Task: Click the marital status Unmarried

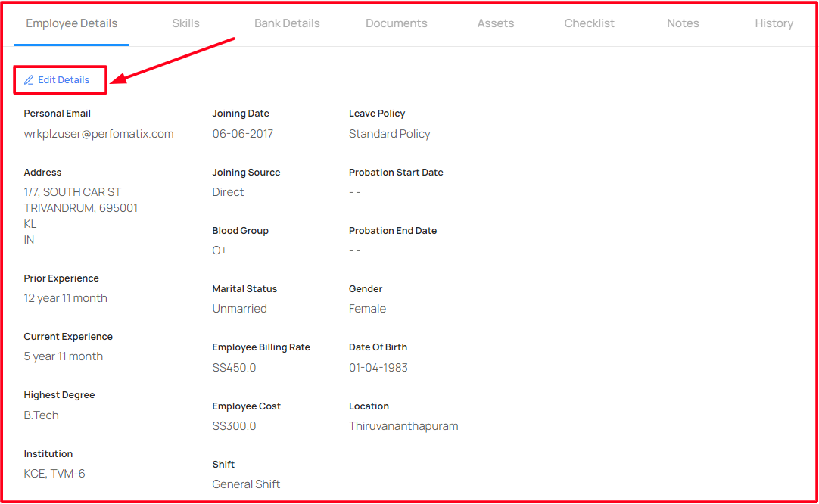Action: tap(240, 309)
